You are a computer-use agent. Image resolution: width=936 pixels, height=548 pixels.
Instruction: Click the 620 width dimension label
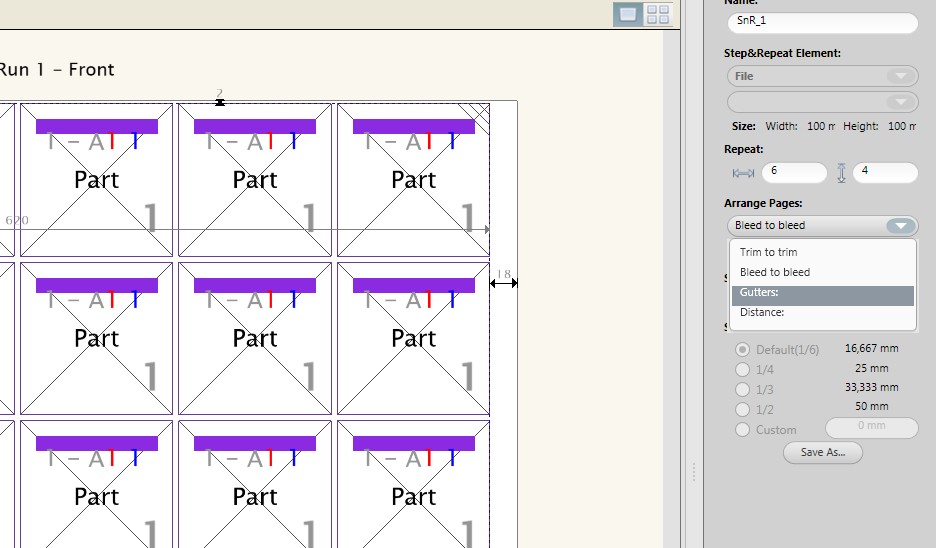tap(17, 220)
